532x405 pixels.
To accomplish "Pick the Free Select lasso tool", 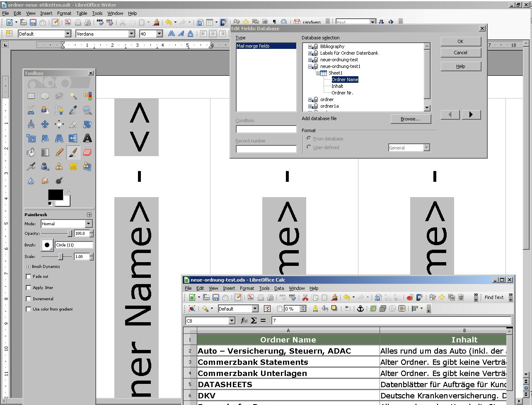I will tap(59, 96).
